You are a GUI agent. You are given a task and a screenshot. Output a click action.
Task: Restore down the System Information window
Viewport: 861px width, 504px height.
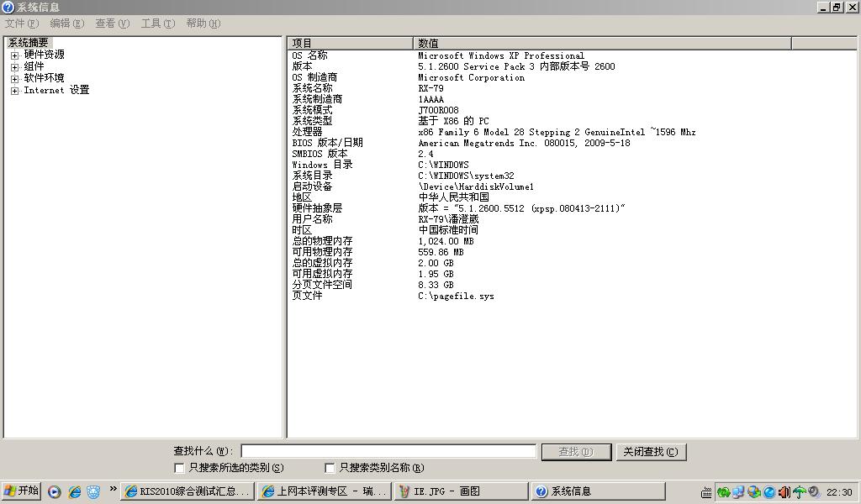pos(837,7)
